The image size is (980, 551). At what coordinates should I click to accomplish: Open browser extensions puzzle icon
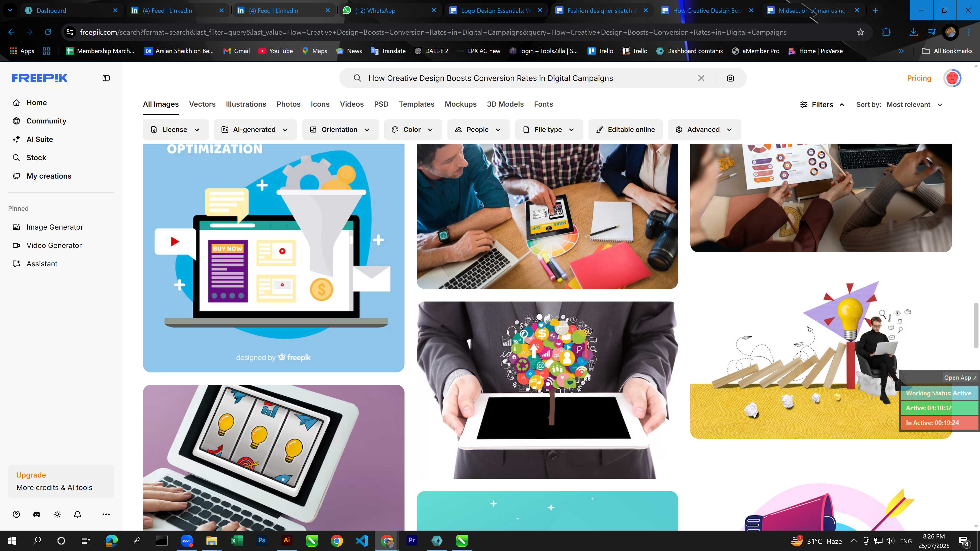coord(886,32)
